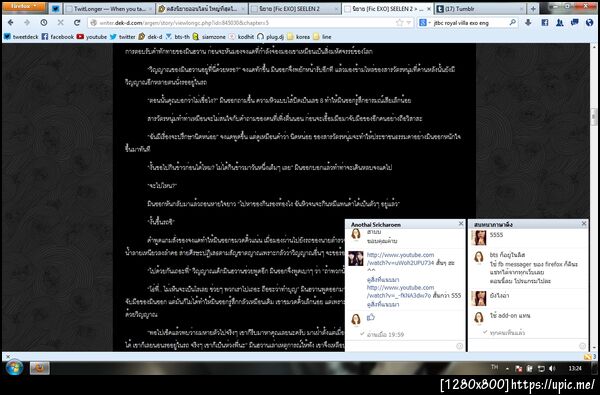
Task: Click Anothai Sricharoen chat title
Action: [376, 224]
